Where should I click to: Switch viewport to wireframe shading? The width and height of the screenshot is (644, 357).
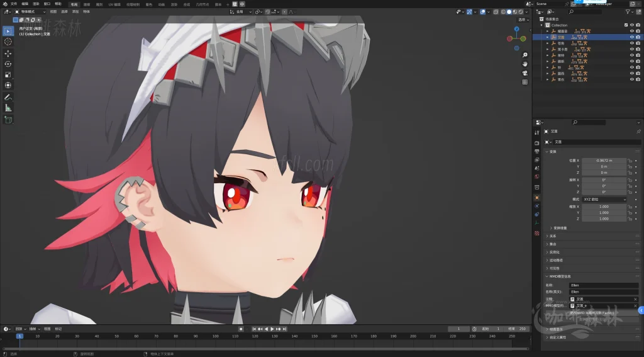(x=503, y=12)
